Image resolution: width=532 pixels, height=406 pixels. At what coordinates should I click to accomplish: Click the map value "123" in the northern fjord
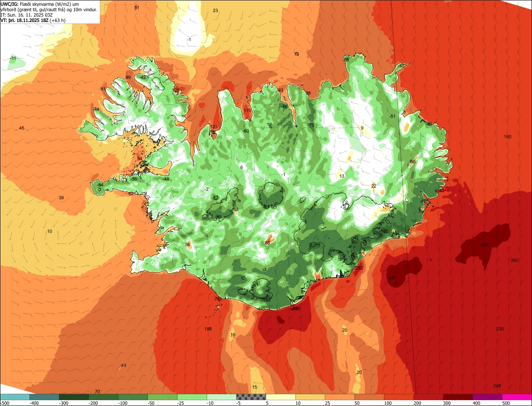tap(214, 127)
